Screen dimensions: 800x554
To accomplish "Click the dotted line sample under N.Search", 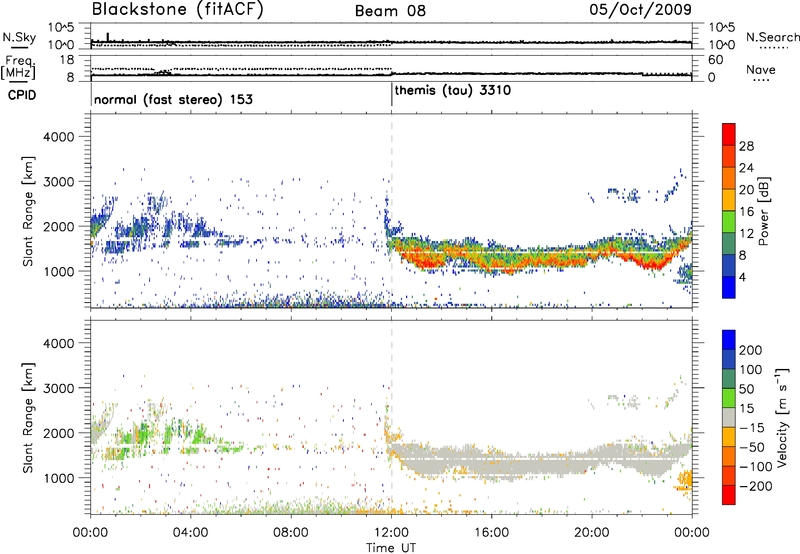I will [774, 48].
